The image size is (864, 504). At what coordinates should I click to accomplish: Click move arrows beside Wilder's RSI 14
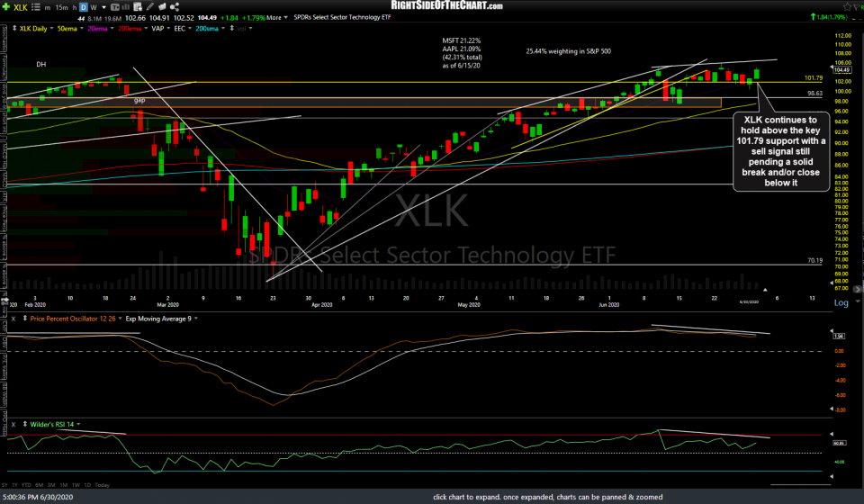pos(25,424)
